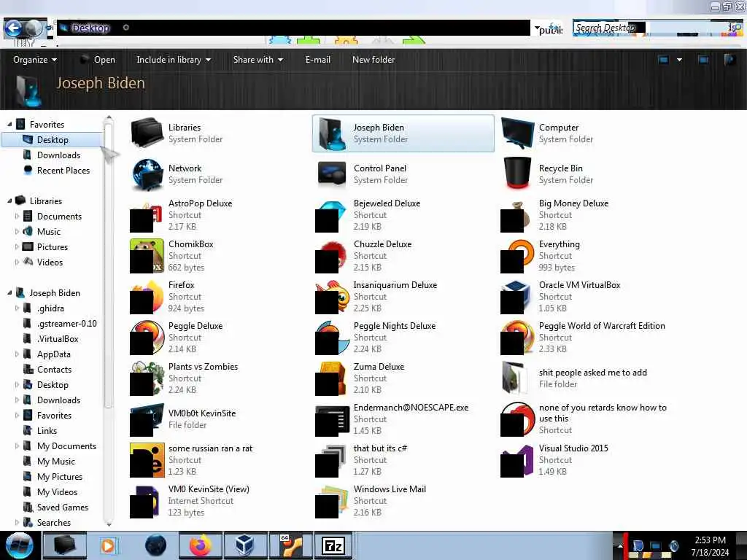
Task: Open the Libraries system folder icon
Action: click(147, 133)
